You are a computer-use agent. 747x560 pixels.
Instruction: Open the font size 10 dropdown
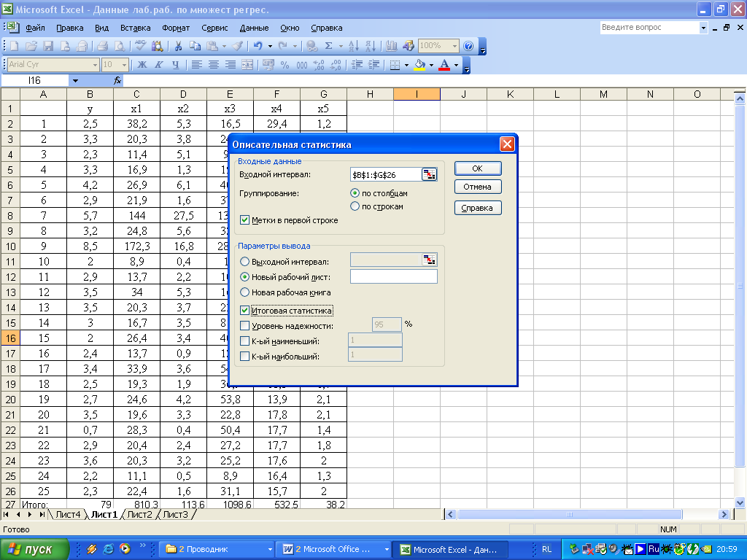tap(124, 65)
